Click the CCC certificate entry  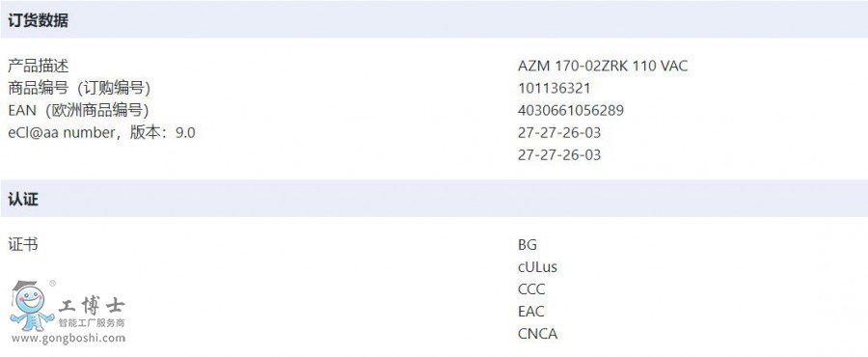(531, 289)
